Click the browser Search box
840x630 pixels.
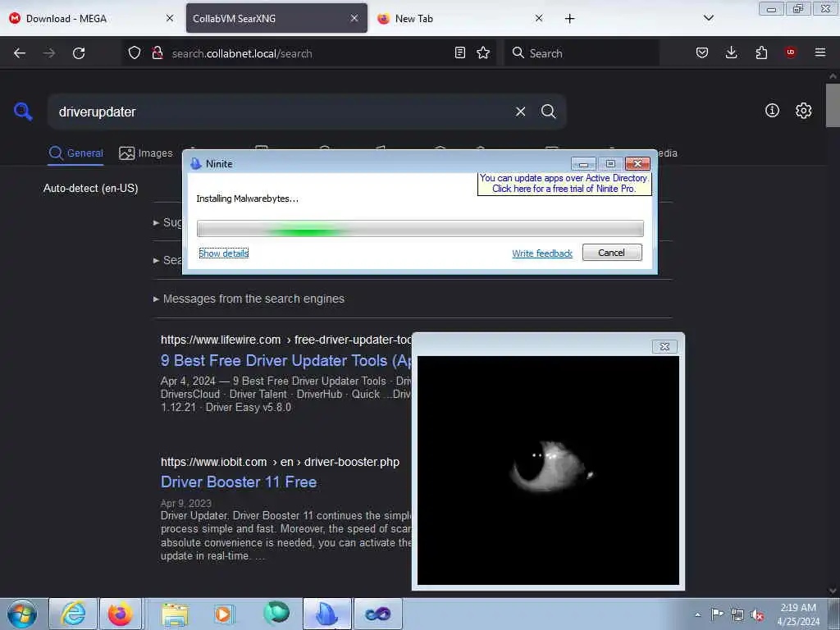point(582,53)
